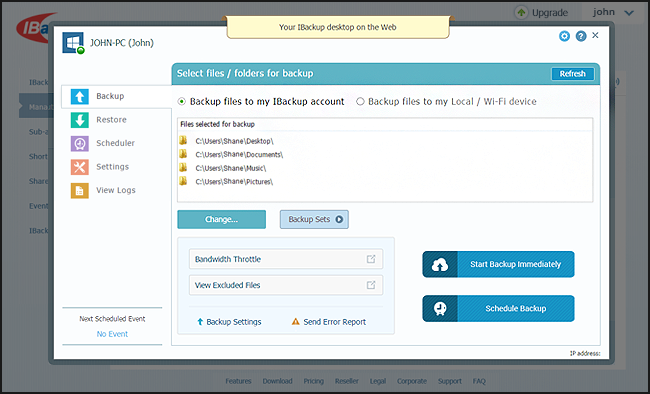Click the Refresh button
Screen dimensions: 650x394
pos(572,74)
